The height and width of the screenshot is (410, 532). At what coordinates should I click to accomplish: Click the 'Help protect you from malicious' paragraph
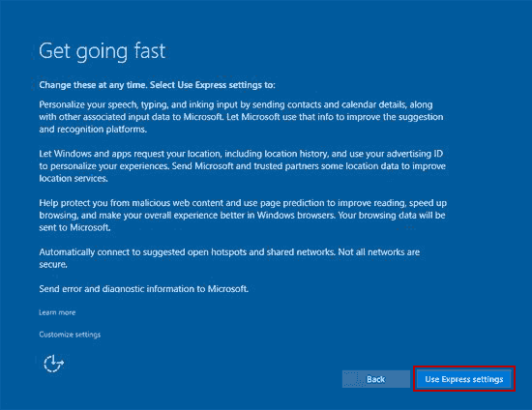(243, 215)
